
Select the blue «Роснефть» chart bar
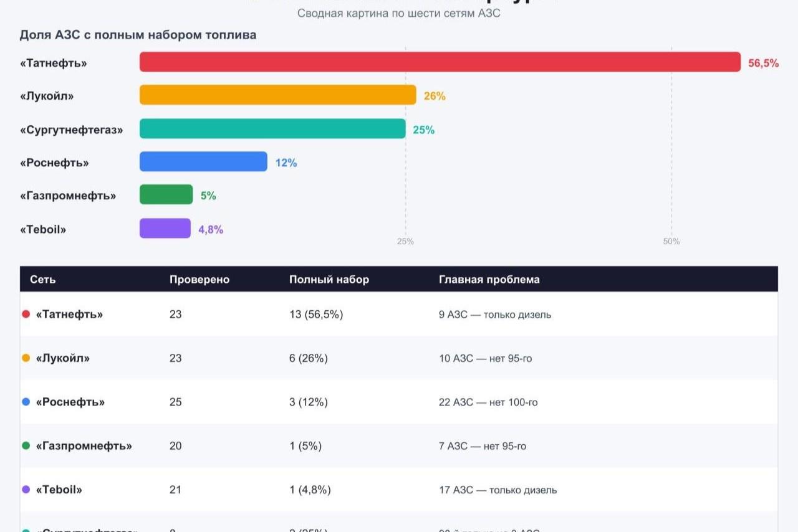pyautogui.click(x=203, y=161)
